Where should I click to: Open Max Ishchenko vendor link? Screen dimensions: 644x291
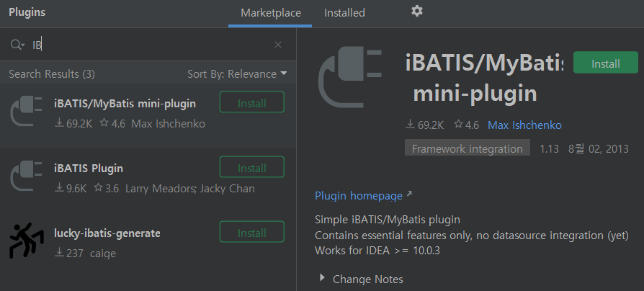click(524, 125)
